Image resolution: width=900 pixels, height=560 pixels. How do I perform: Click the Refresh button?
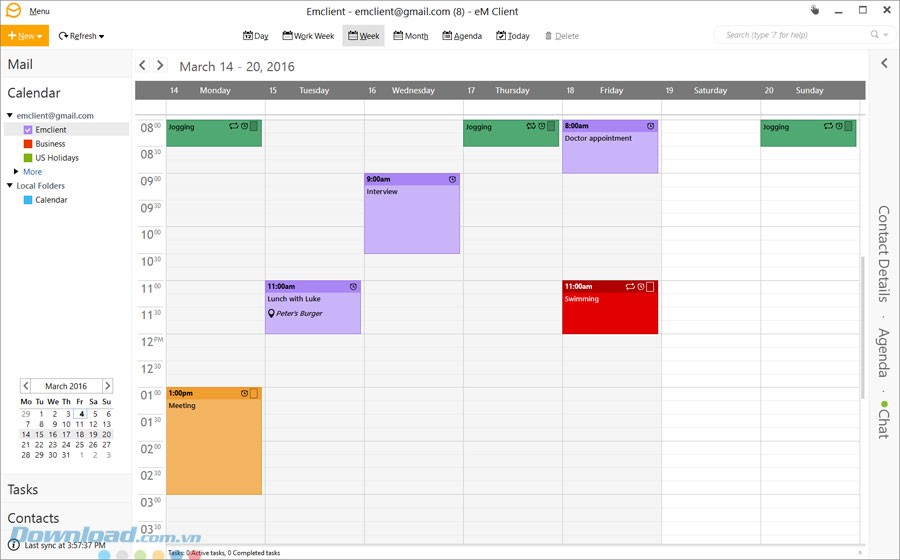pos(80,36)
